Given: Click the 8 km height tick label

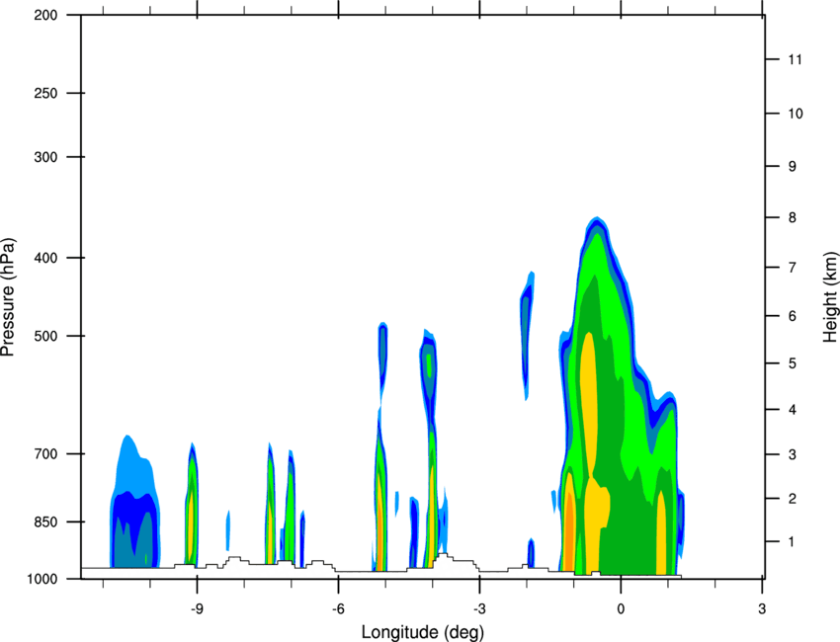Looking at the screenshot, I should click(793, 217).
